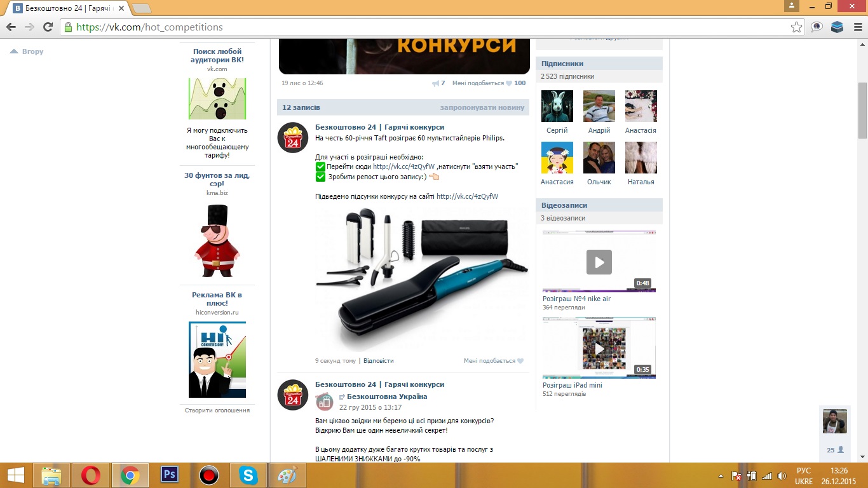
Task: Click the tray volume speaker icon
Action: 781,476
